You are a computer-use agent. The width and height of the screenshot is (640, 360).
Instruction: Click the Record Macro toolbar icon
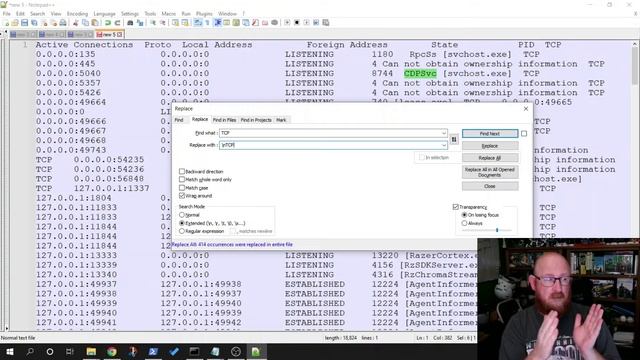287,23
